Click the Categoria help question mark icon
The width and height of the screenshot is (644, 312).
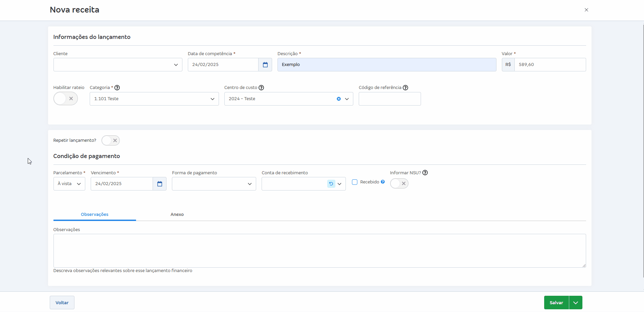coord(117,88)
